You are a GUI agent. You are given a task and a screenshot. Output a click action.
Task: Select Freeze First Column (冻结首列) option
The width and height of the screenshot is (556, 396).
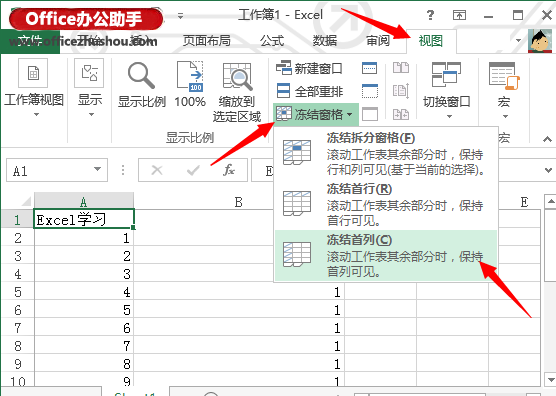(386, 255)
